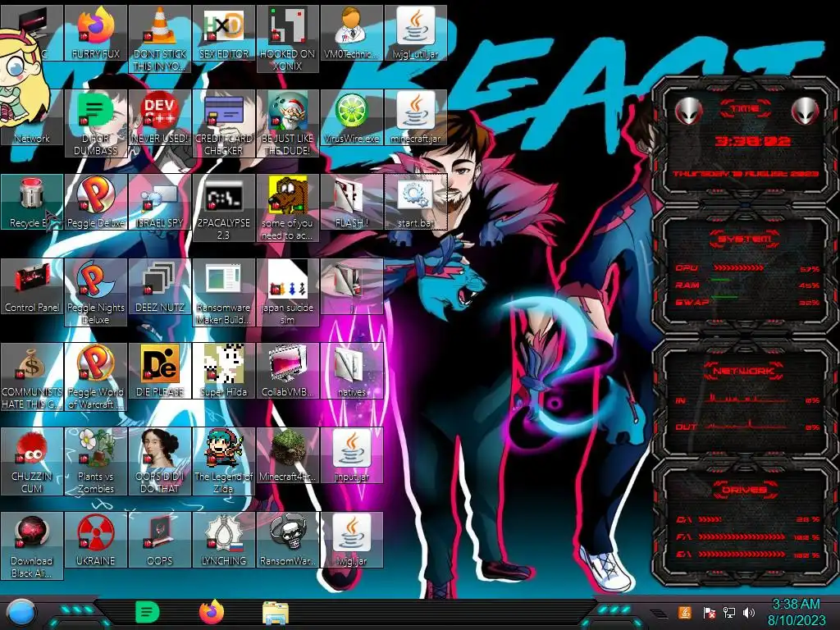Image resolution: width=840 pixels, height=630 pixels.
Task: Launch Peggle Nights Deluxe shortcut
Action: [96, 293]
